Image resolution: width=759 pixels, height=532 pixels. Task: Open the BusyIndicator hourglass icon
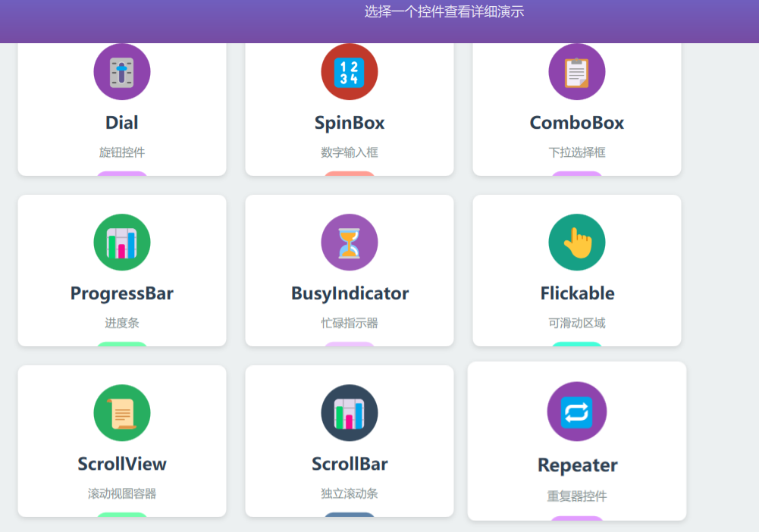point(350,243)
